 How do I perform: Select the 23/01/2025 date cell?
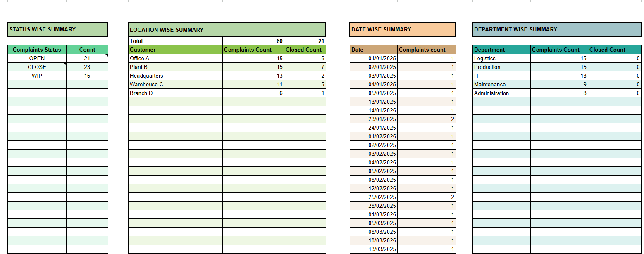374,119
